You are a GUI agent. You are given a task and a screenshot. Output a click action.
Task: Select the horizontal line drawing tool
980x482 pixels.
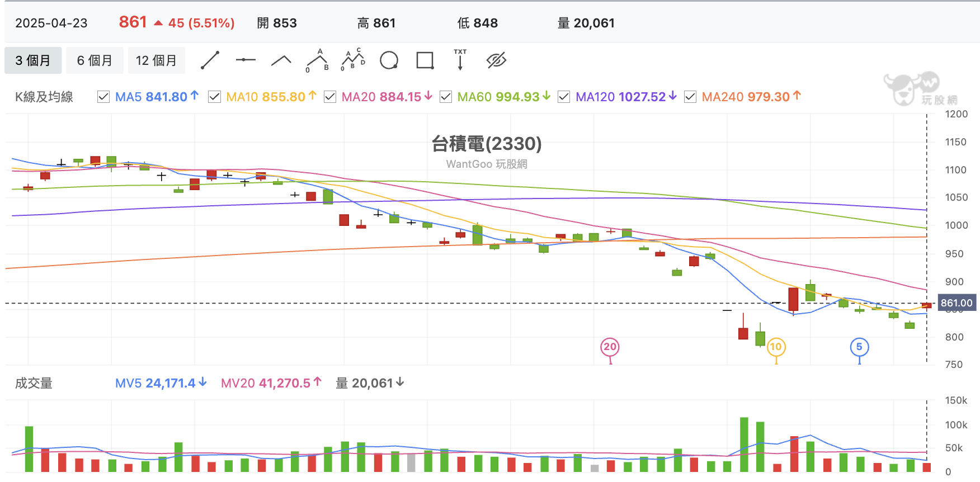tap(246, 60)
